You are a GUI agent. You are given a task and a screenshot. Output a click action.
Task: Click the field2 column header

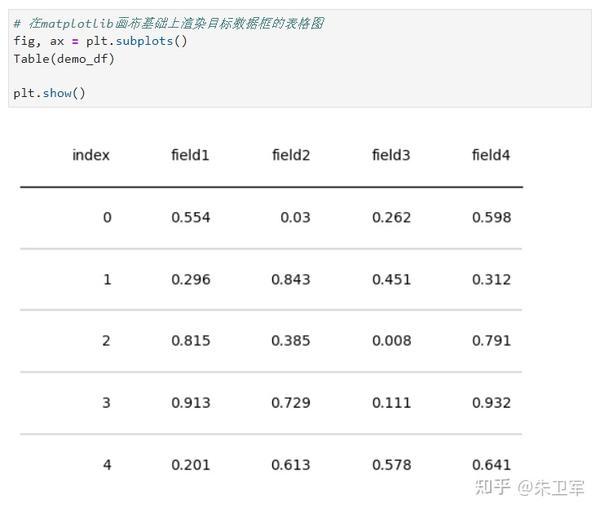click(x=291, y=155)
